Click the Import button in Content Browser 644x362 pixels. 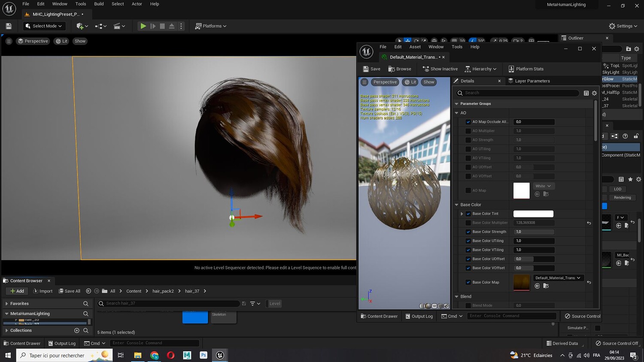click(43, 291)
